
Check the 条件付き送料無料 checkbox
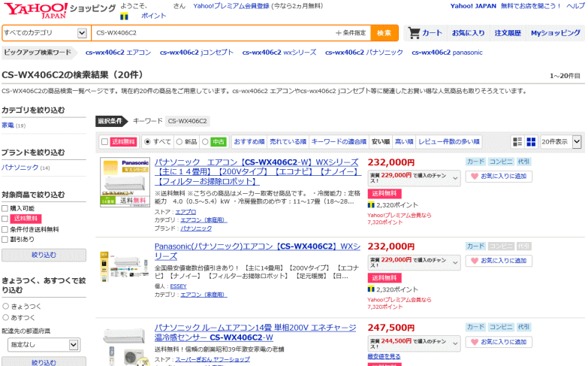click(5, 229)
